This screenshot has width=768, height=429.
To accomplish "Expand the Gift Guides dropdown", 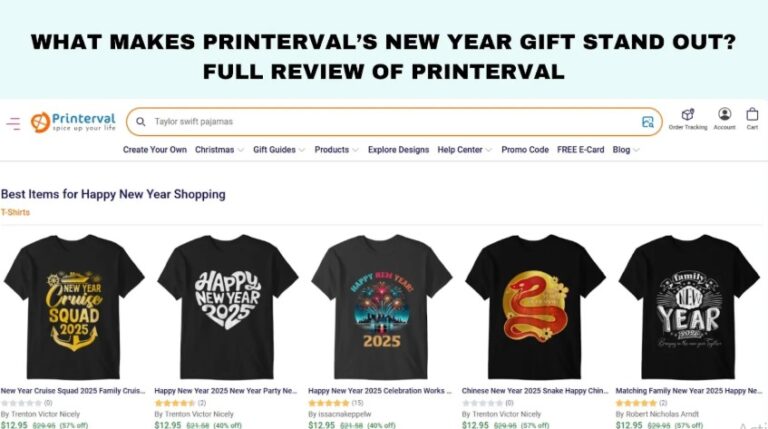I will click(x=279, y=150).
